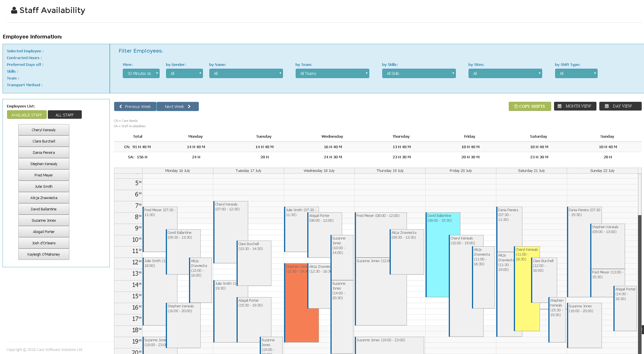The height and width of the screenshot is (354, 644).
Task: Open Abigail Porter Tuesday 15:30 shift
Action: pyautogui.click(x=254, y=320)
